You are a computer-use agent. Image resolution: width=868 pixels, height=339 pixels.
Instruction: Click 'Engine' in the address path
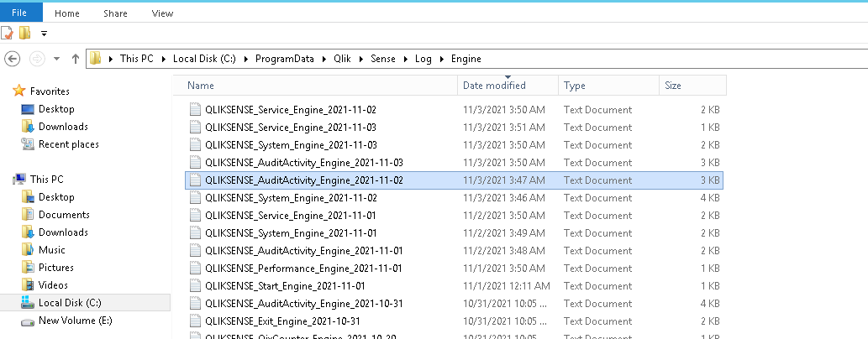pos(466,59)
